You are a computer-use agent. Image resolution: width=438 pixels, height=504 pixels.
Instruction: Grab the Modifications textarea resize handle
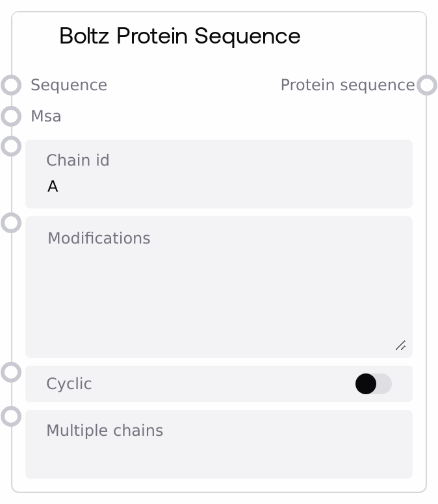400,346
